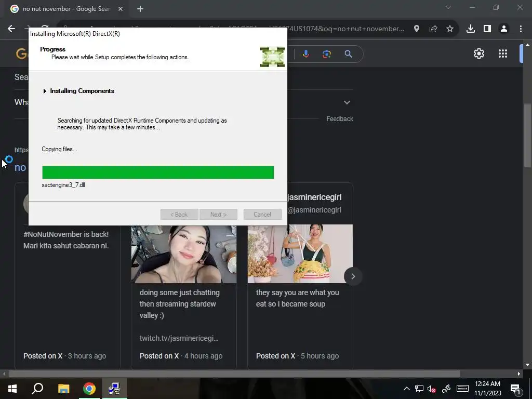Screen dimensions: 532x399
Task: Bookmark this page with the star icon
Action: (450, 29)
